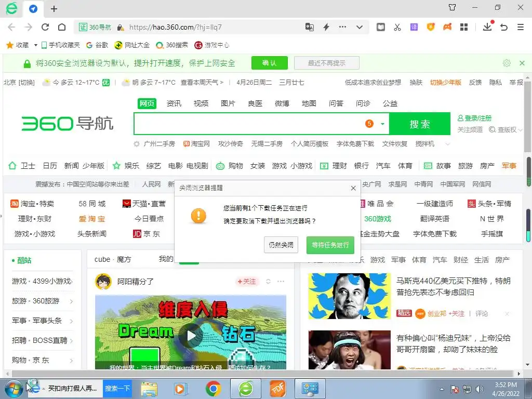The width and height of the screenshot is (532, 399).
Task: Open the downloads arrow icon
Action: (x=487, y=27)
